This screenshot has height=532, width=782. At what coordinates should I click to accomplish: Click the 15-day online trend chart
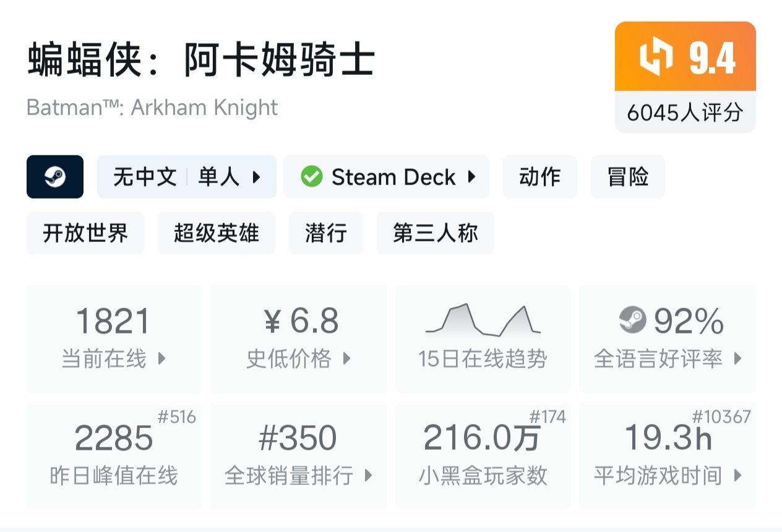click(x=483, y=320)
